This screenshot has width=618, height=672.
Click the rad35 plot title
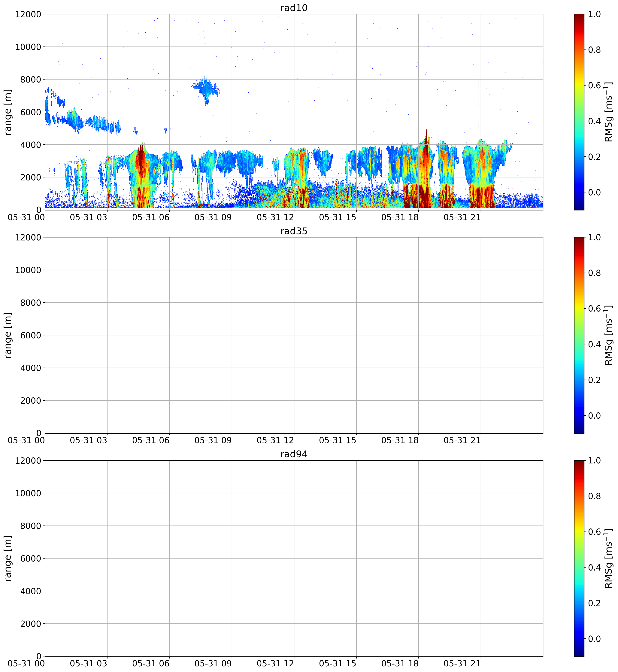point(294,231)
